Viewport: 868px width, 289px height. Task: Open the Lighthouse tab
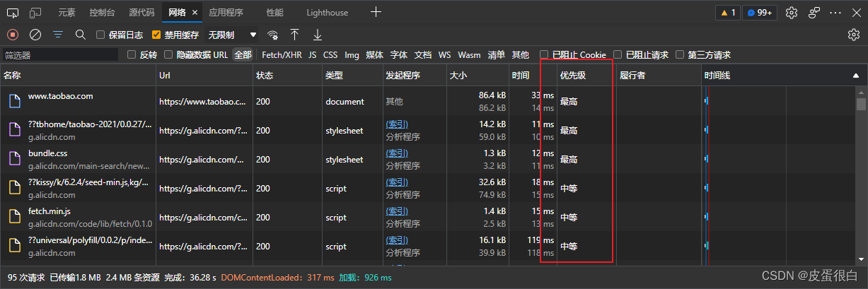(327, 13)
